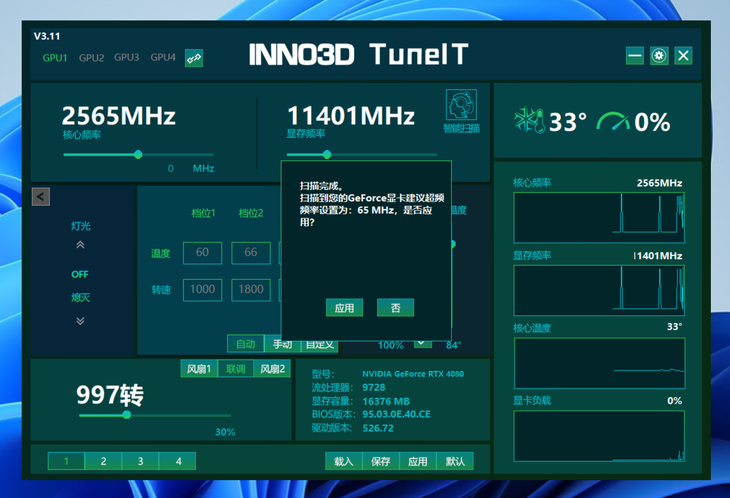Edit 档位1 speed field showing 1000
730x498 pixels.
[203, 290]
